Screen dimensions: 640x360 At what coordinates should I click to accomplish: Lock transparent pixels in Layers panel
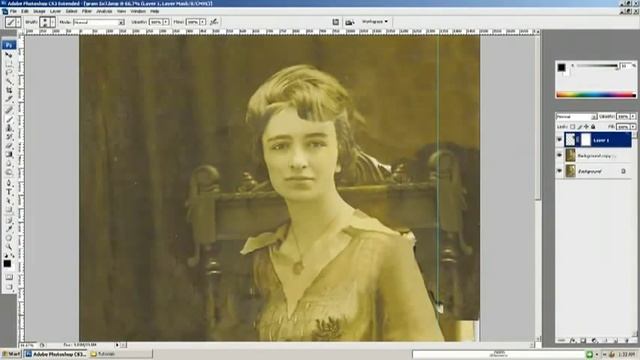coord(573,127)
